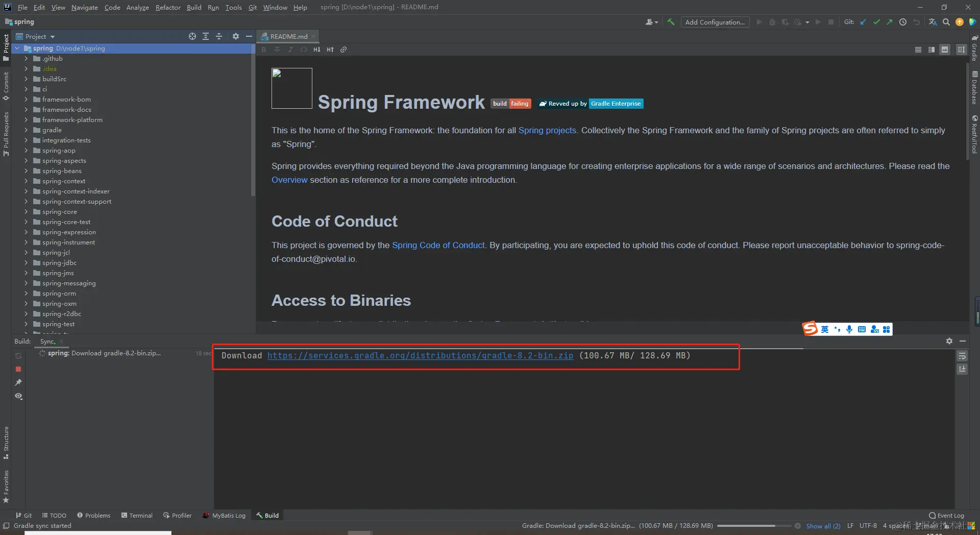Switch markdown editor to editor-only view
This screenshot has width=980, height=535.
[918, 50]
